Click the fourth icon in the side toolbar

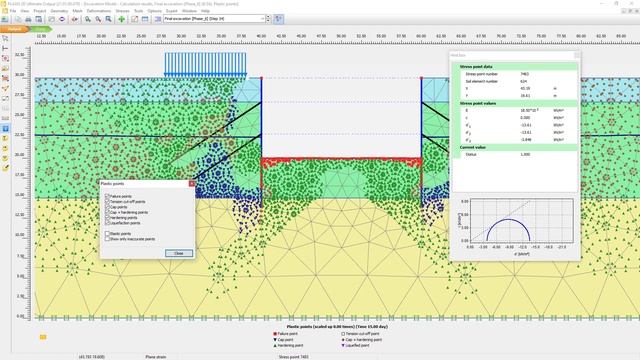[x=5, y=69]
